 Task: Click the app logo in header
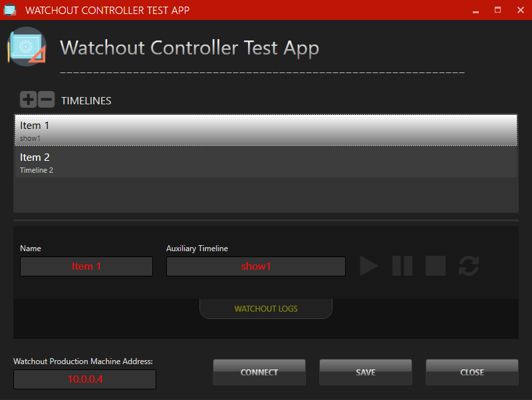click(x=27, y=47)
